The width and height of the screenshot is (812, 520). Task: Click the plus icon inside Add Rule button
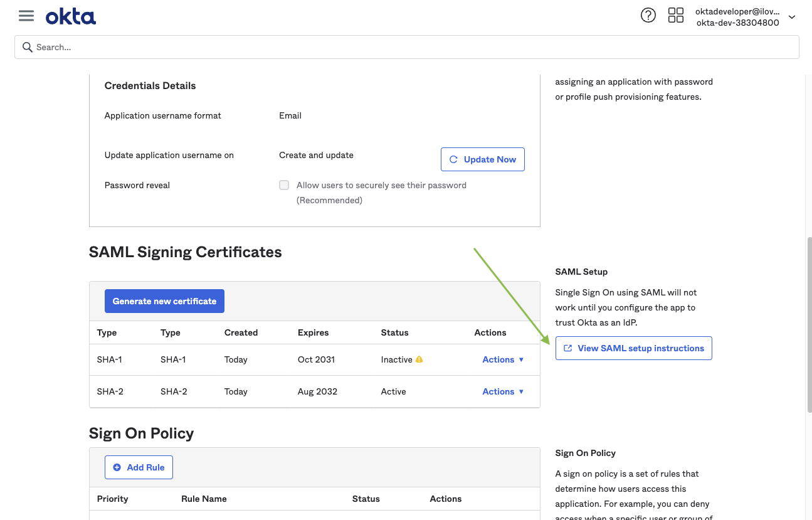pyautogui.click(x=117, y=467)
